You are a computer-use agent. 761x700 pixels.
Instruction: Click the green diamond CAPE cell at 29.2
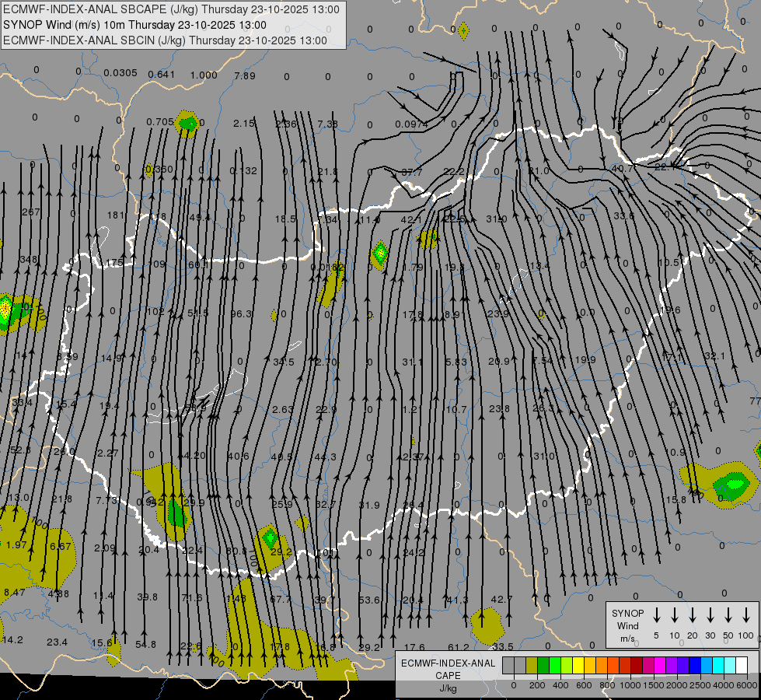tap(271, 538)
